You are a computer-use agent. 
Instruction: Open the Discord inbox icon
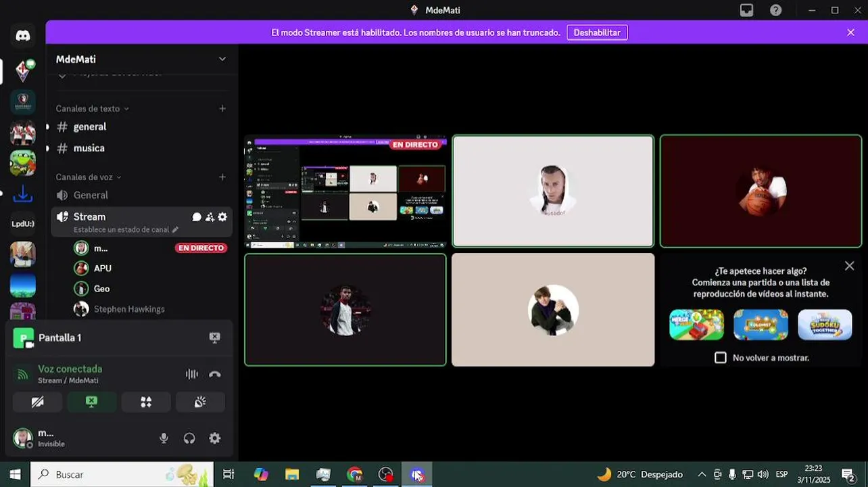tap(746, 10)
